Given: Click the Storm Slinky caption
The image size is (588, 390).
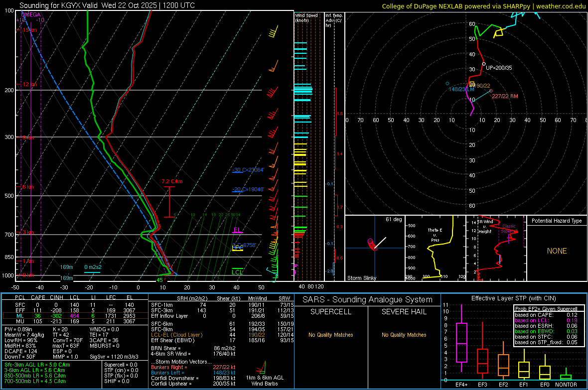Looking at the screenshot, I should (x=361, y=278).
